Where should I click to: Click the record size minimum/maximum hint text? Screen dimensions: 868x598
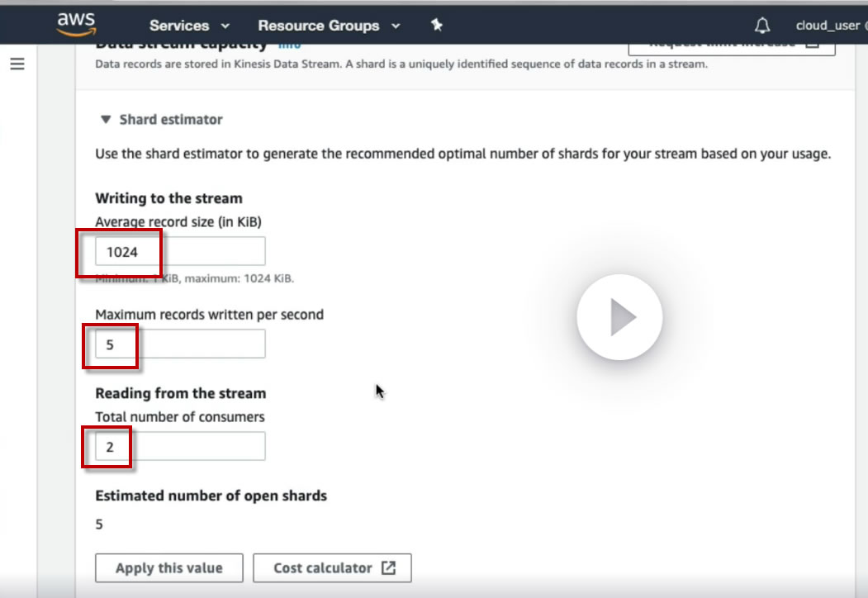(195, 278)
